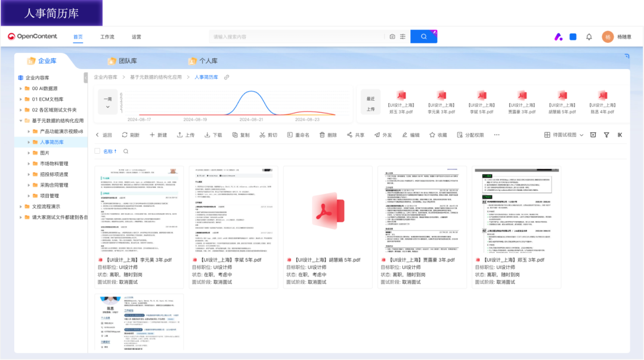This screenshot has width=644, height=360.
Task: Open the 胡慧娟 5年.pdf PDF icon card
Action: pos(328,210)
